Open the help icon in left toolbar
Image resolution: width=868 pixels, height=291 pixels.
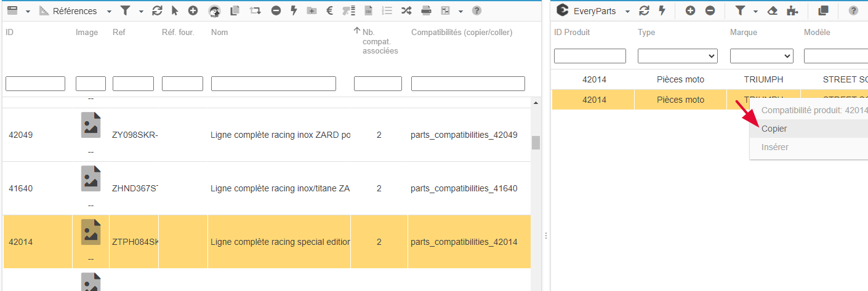[x=476, y=11]
